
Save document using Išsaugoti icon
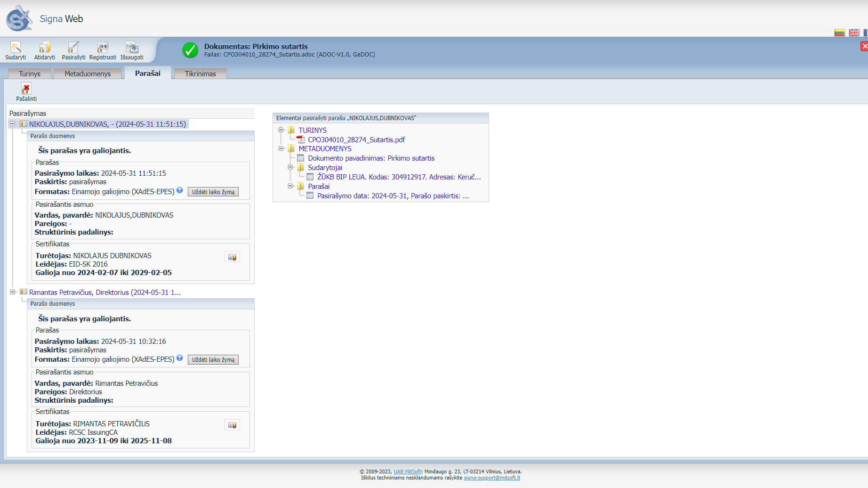coord(132,48)
